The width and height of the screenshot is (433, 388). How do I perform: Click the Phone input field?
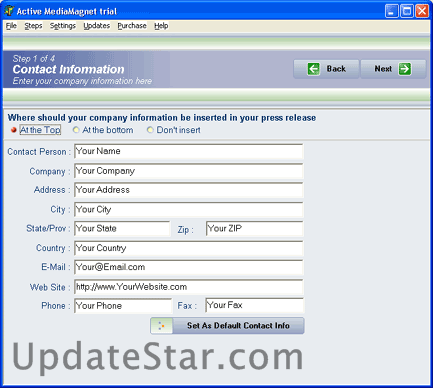123,306
